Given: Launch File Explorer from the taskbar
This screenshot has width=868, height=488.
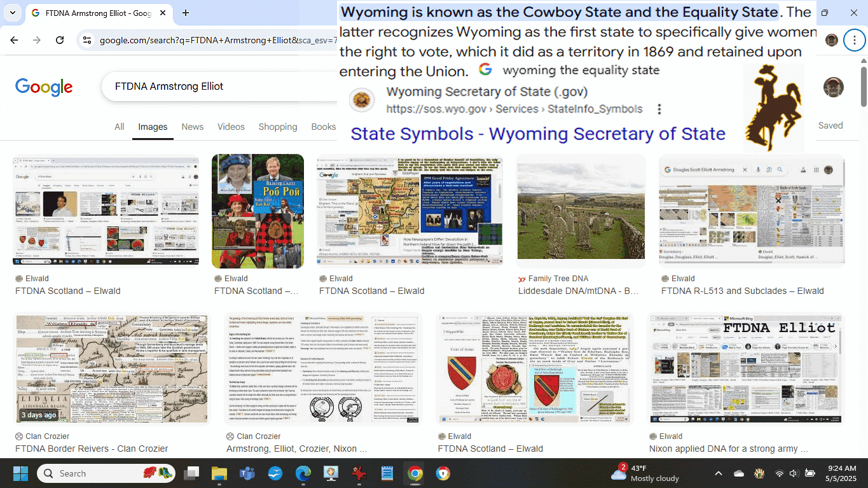Looking at the screenshot, I should click(219, 473).
